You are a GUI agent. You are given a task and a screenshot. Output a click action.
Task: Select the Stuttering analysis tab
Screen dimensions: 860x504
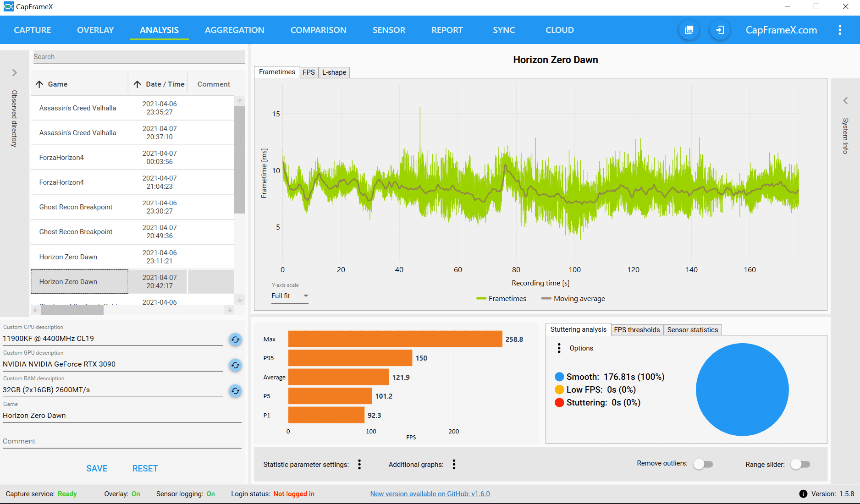(x=578, y=329)
